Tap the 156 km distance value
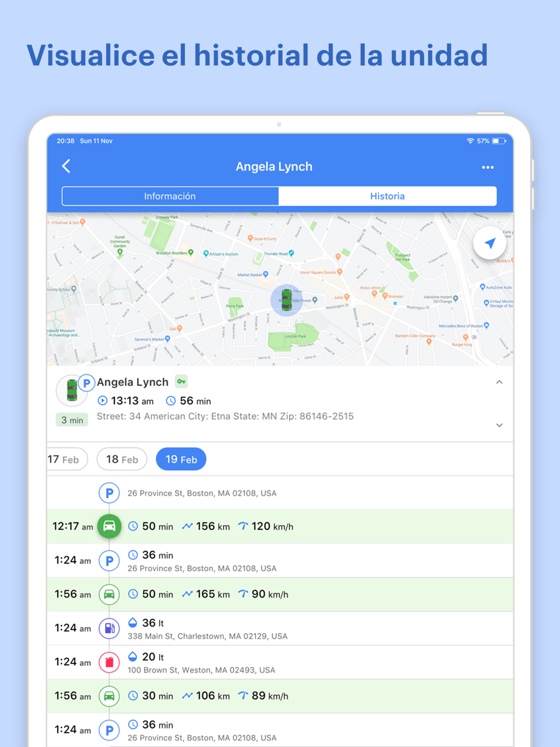Image resolution: width=560 pixels, height=747 pixels. (x=213, y=526)
